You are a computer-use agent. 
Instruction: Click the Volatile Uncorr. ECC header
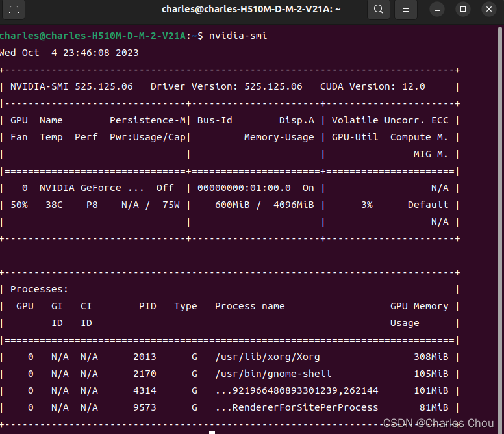click(x=390, y=120)
